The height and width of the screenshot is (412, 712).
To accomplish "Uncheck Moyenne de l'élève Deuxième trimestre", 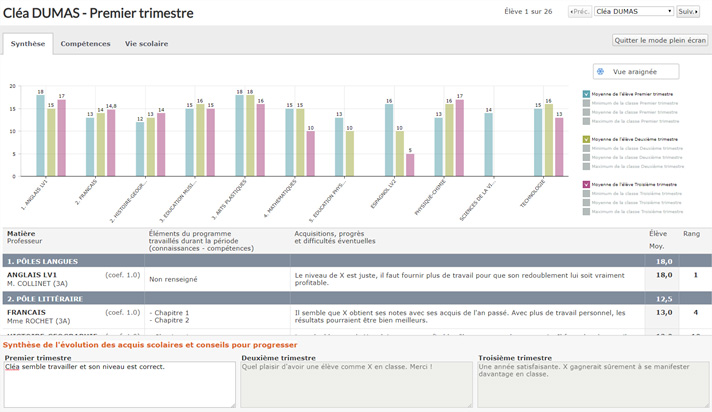I will click(586, 139).
